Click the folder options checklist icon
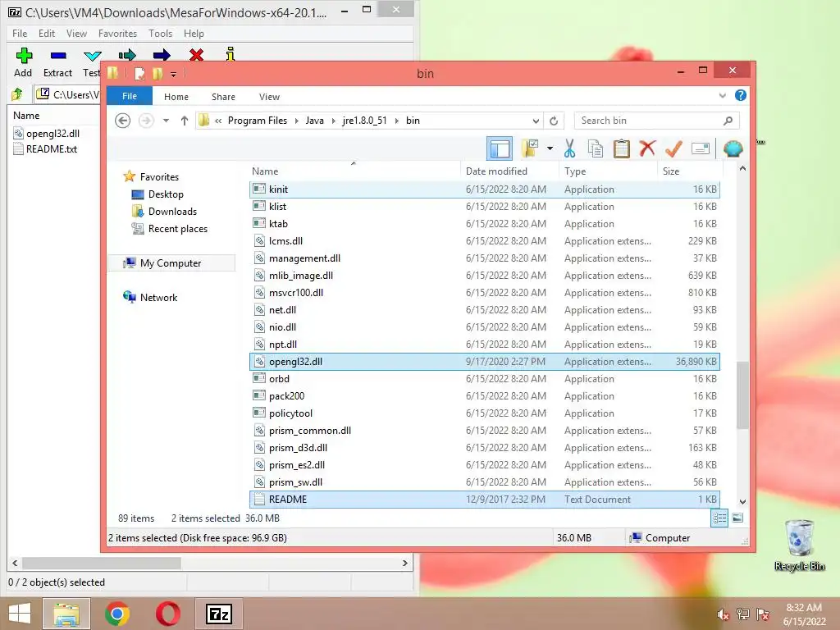This screenshot has width=840, height=630. [x=530, y=148]
